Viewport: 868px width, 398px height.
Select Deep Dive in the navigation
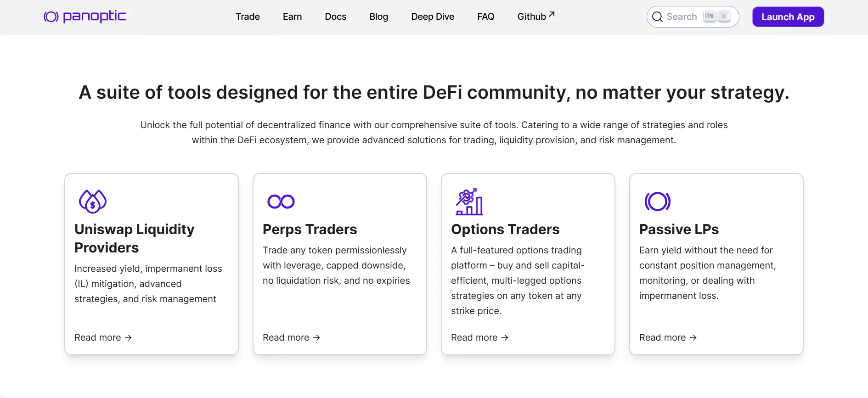(432, 17)
